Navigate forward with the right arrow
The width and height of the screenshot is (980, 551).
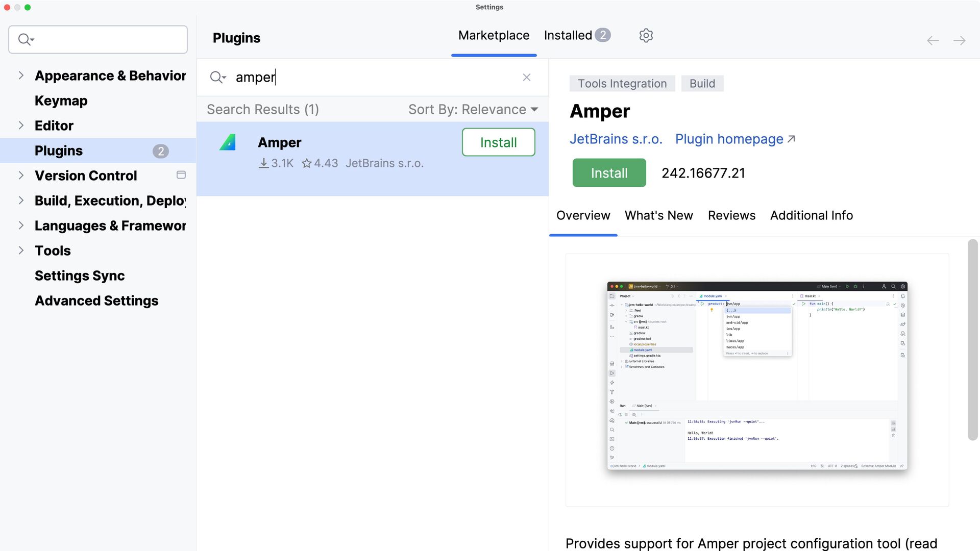pyautogui.click(x=959, y=41)
